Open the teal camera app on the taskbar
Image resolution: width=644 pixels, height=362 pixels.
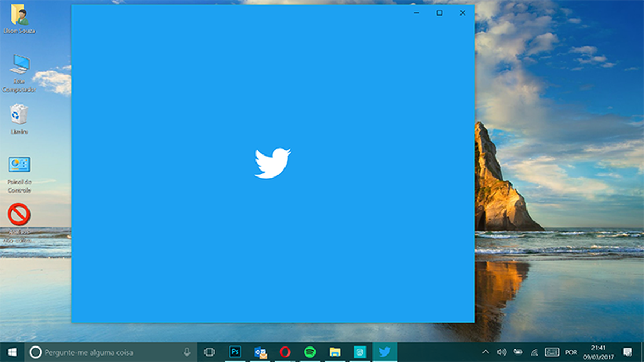coord(358,352)
